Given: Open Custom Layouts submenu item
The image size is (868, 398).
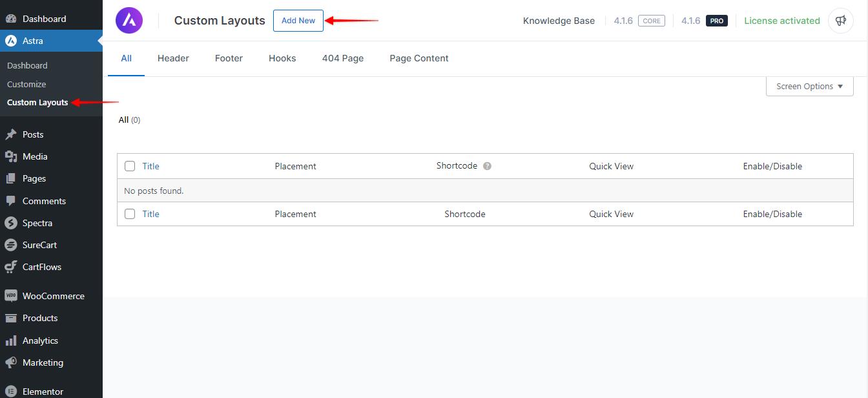Looking at the screenshot, I should click(37, 102).
